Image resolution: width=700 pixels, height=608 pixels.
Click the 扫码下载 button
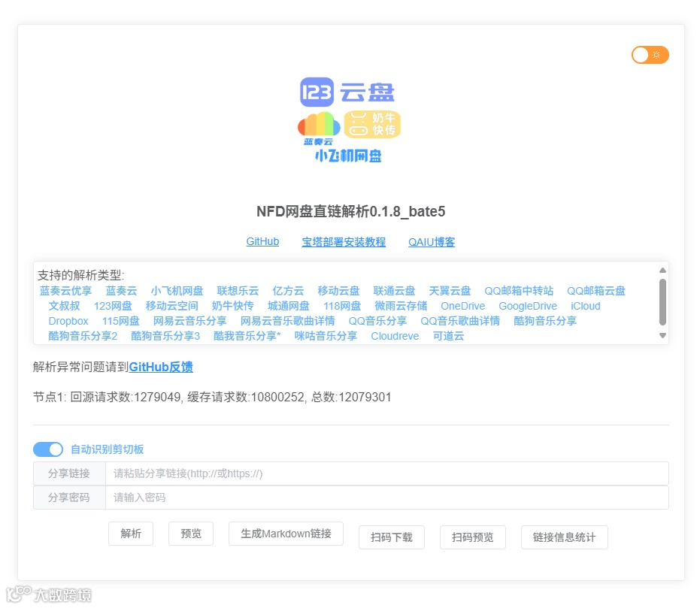click(x=392, y=537)
